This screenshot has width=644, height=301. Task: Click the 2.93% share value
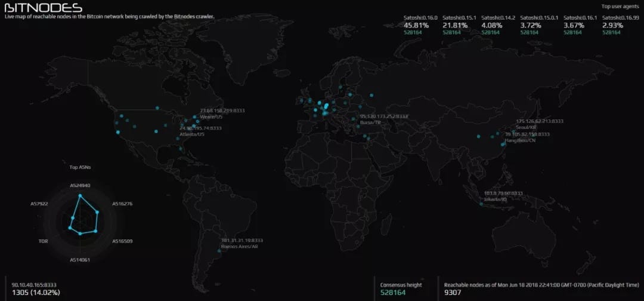[612, 26]
